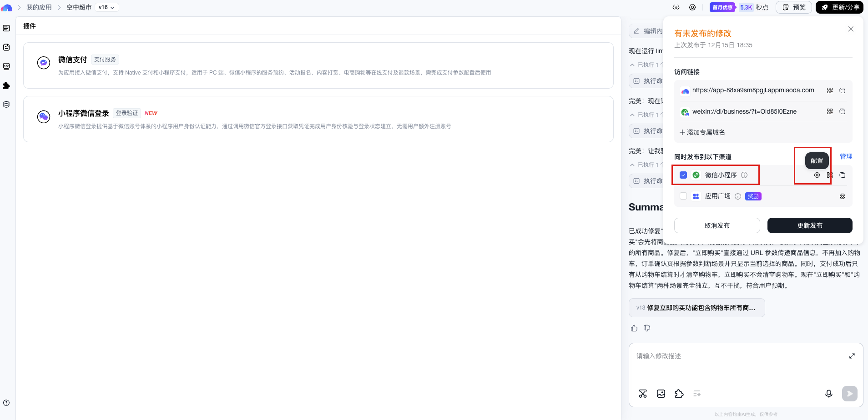Click the 管理 channels link

[x=846, y=156]
